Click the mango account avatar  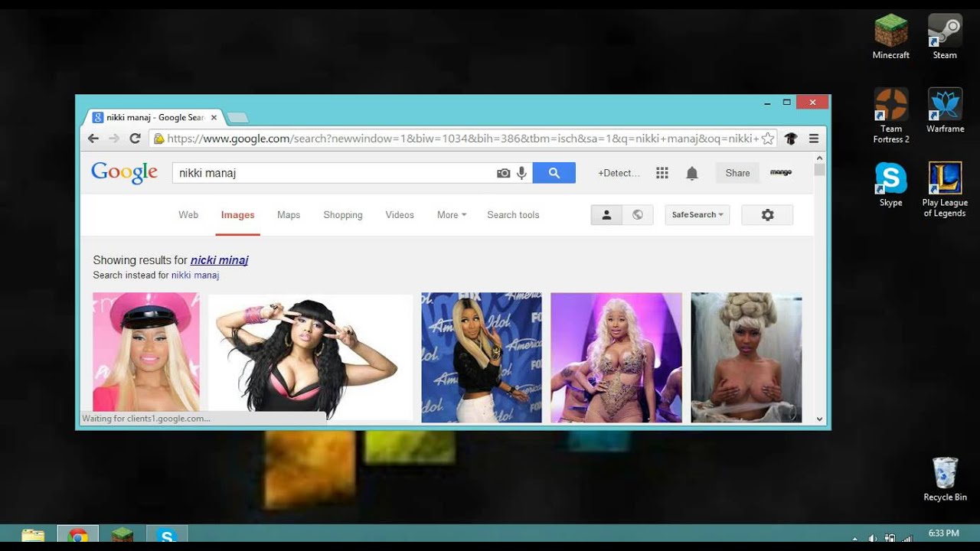click(x=781, y=173)
